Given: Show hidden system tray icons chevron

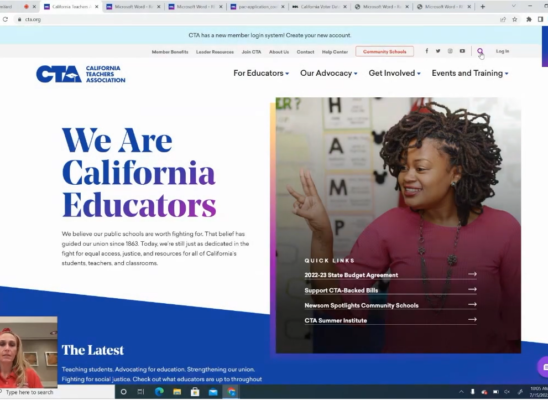Looking at the screenshot, I should [x=461, y=392].
